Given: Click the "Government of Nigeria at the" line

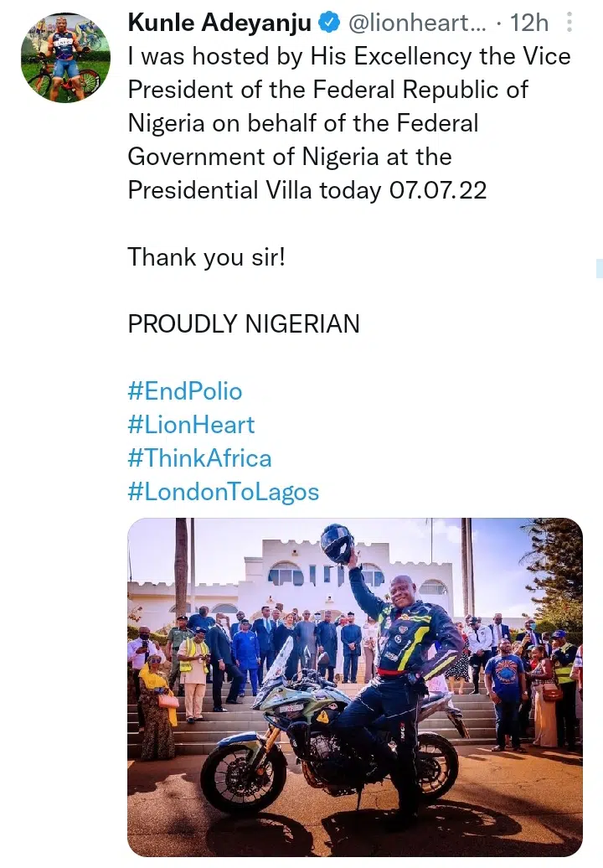Looking at the screenshot, I should [290, 157].
